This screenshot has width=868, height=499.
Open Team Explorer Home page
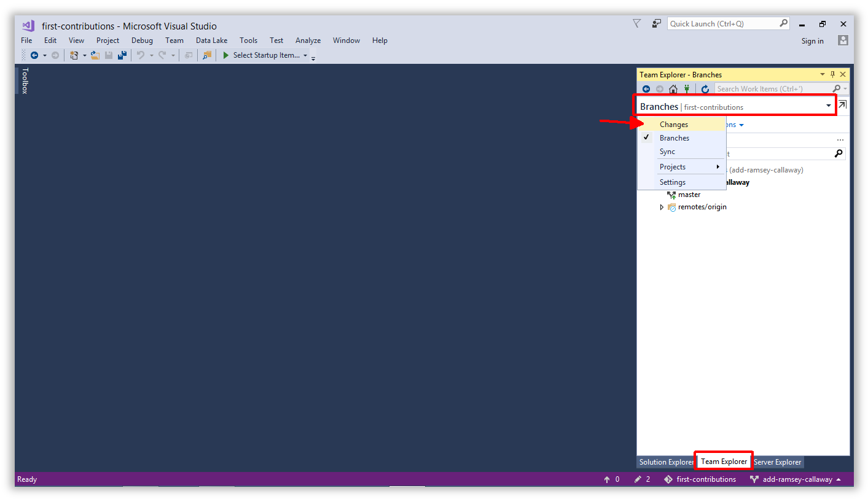click(x=673, y=89)
